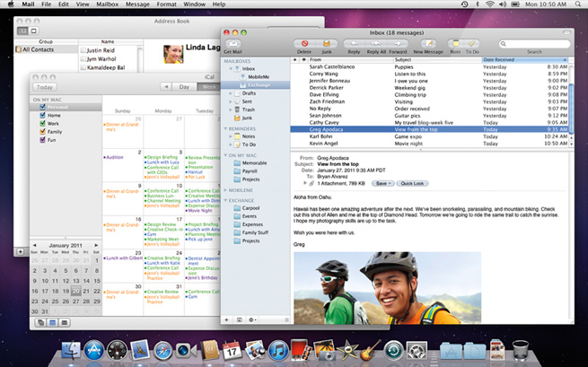The width and height of the screenshot is (588, 367).
Task: Click the Note icon in Mail toolbar
Action: 455,43
